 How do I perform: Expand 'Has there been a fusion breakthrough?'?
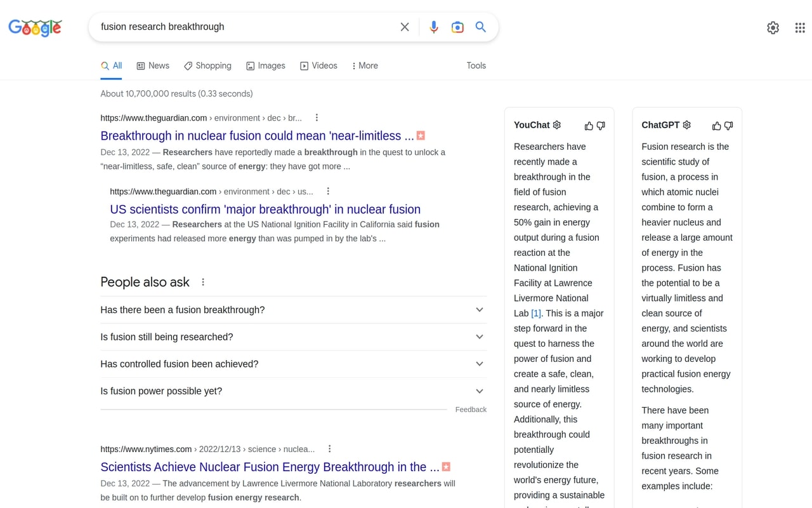[293, 310]
